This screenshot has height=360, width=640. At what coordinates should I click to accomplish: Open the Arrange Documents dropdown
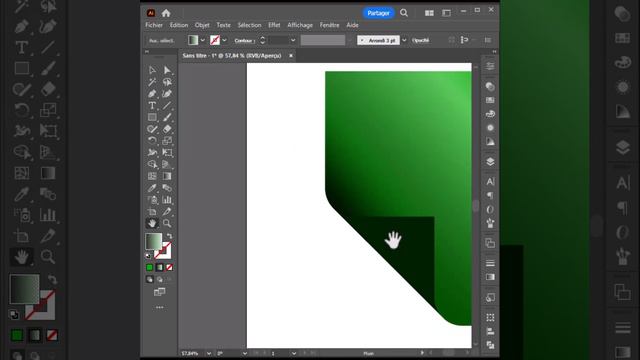point(429,13)
